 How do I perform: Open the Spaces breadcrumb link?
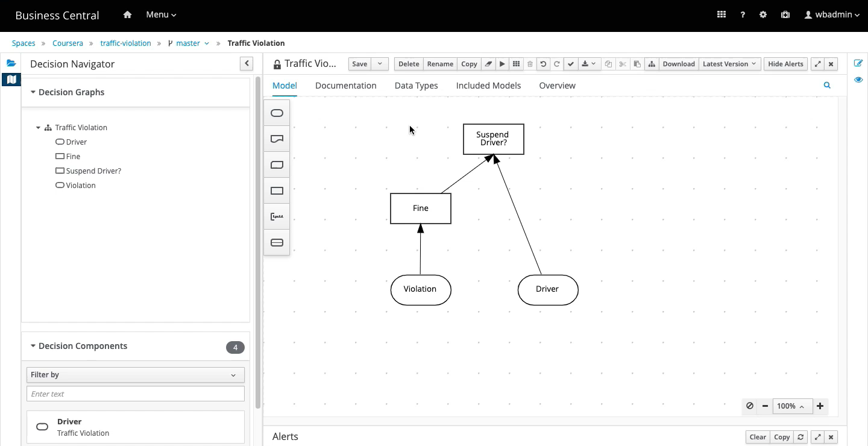pyautogui.click(x=24, y=43)
